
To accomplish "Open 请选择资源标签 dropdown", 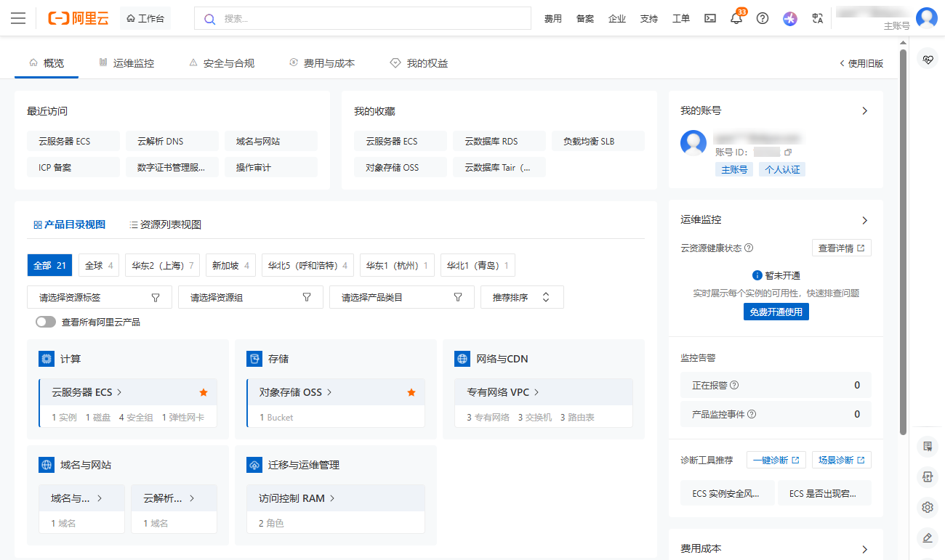I will 100,297.
